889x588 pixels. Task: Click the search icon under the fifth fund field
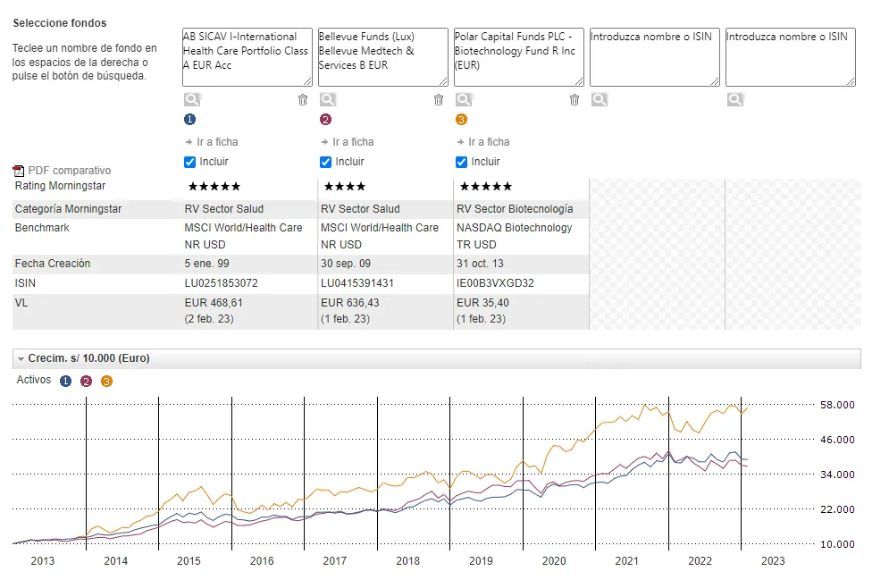coord(734,100)
